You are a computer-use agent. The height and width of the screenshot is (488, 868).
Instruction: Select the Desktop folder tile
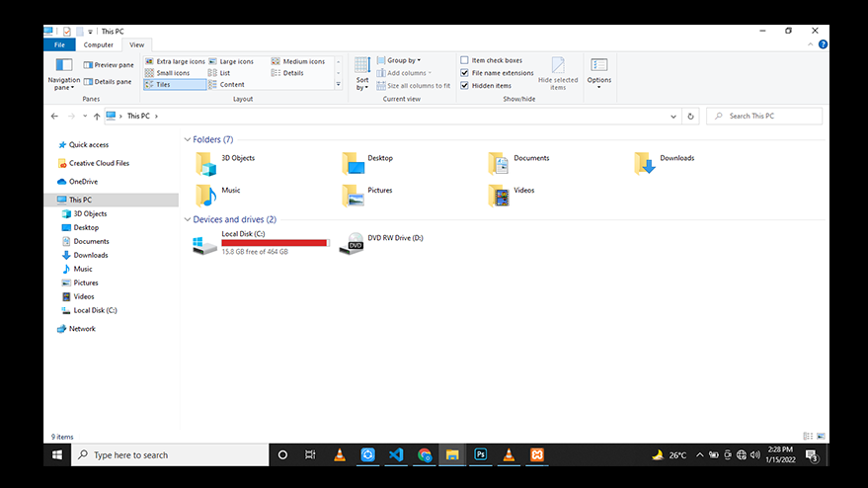[368, 164]
